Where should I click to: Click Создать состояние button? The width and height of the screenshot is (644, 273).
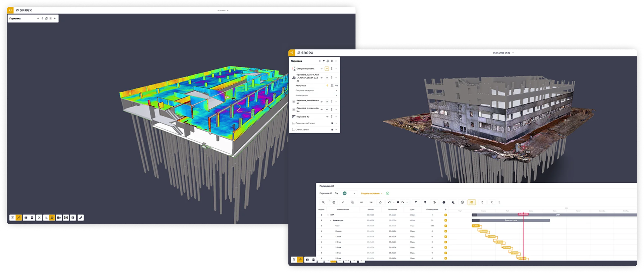tap(371, 193)
